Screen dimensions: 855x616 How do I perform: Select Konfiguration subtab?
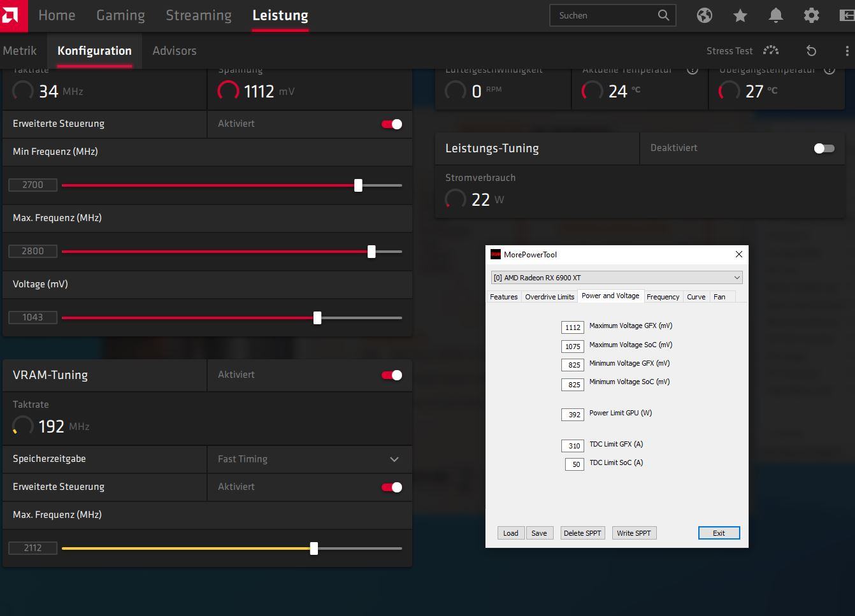point(94,51)
